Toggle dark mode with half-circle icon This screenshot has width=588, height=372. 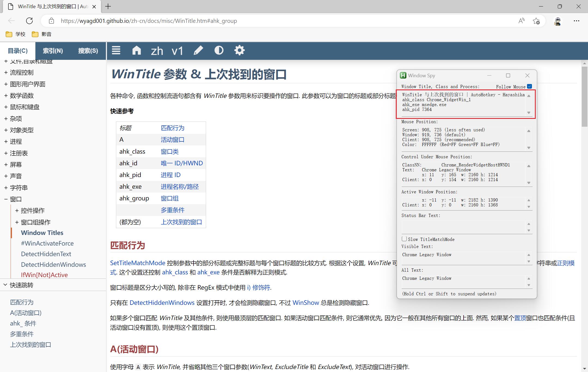[x=219, y=51]
